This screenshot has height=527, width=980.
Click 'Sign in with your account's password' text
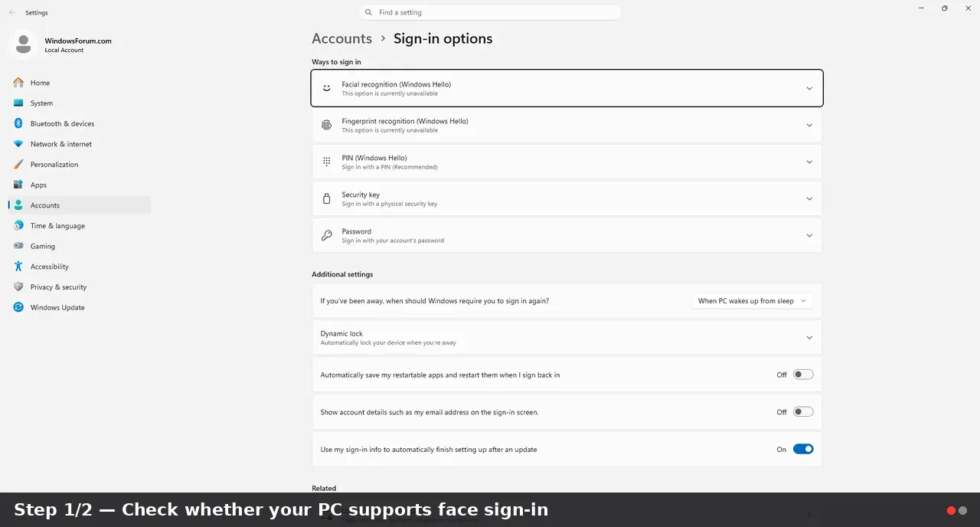coord(393,241)
